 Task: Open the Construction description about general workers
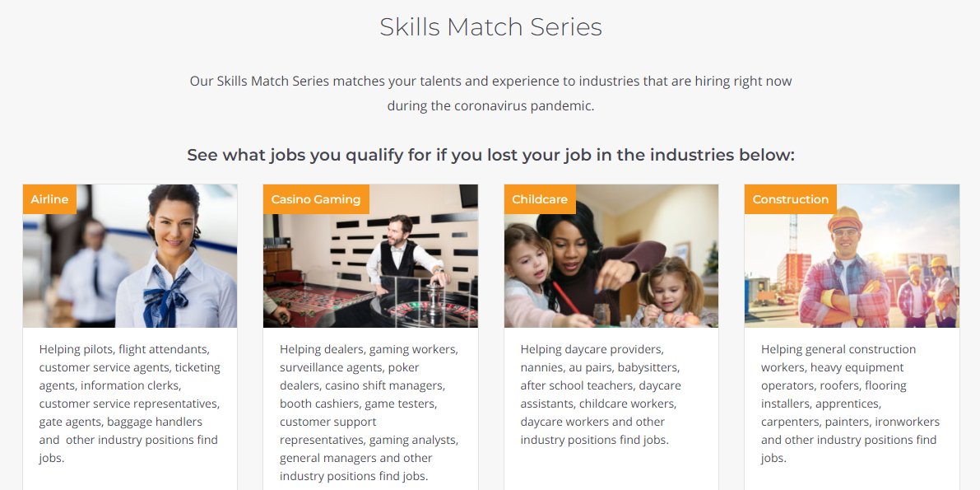coord(851,404)
